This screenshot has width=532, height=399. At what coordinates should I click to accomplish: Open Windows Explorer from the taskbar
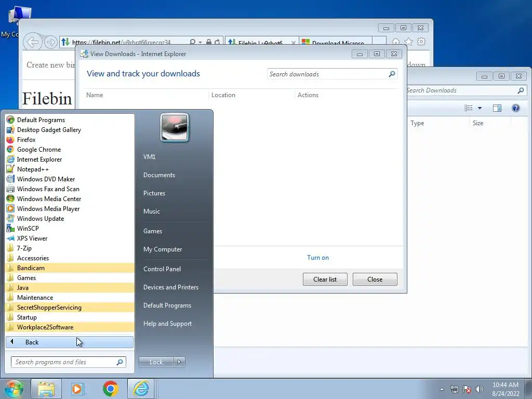click(46, 389)
